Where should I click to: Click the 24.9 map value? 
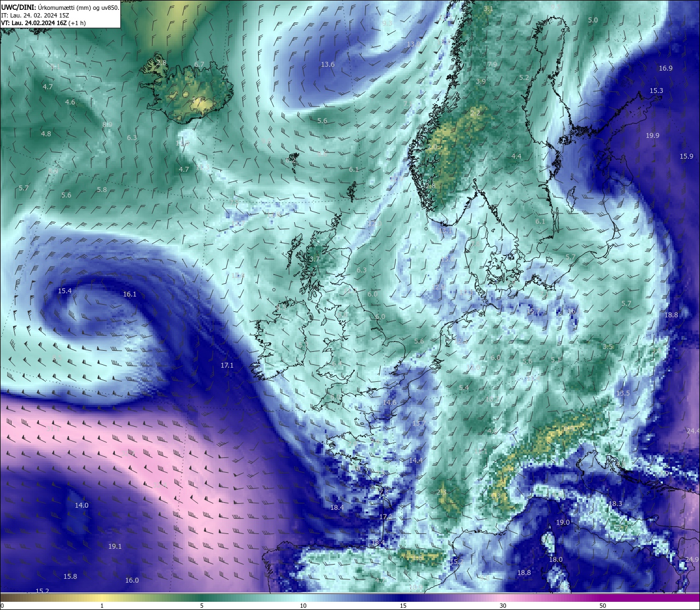pos(692,560)
